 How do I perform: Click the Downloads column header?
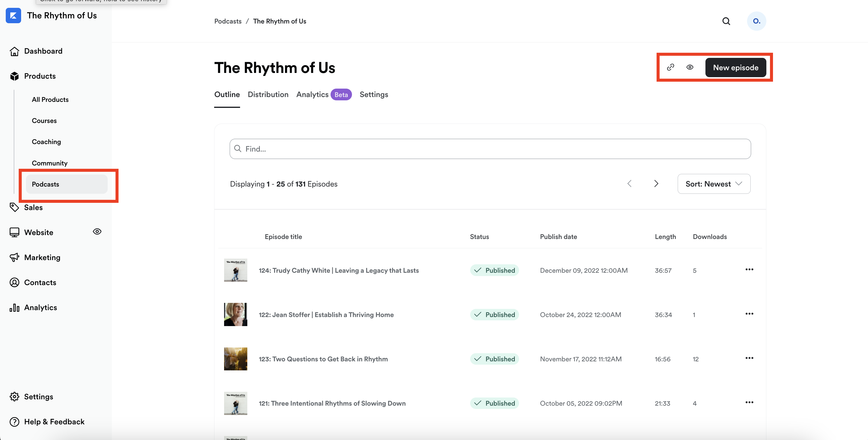click(709, 237)
